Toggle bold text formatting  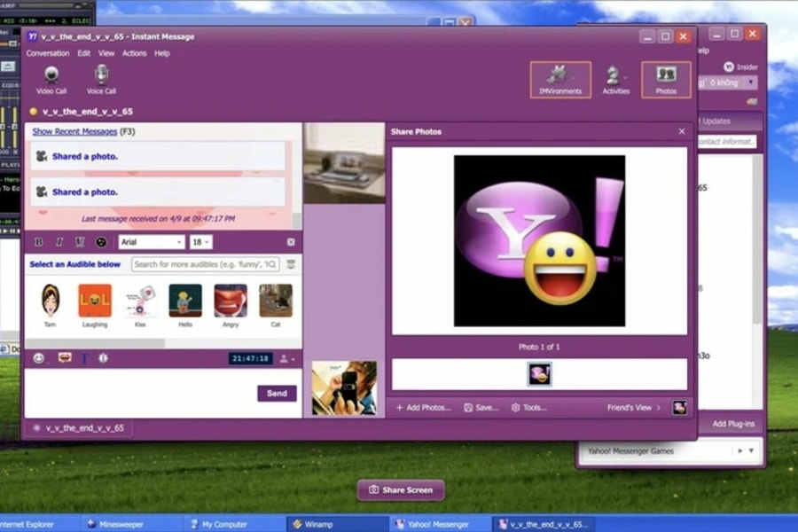(x=39, y=240)
